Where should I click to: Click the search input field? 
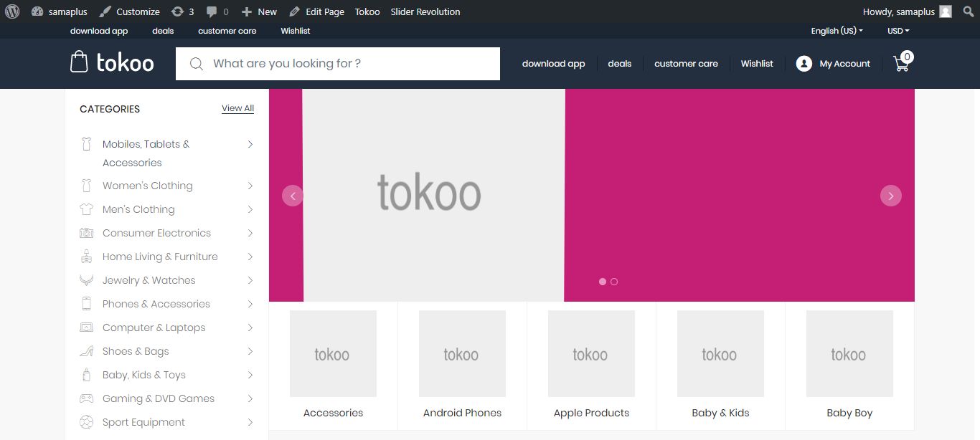(338, 64)
